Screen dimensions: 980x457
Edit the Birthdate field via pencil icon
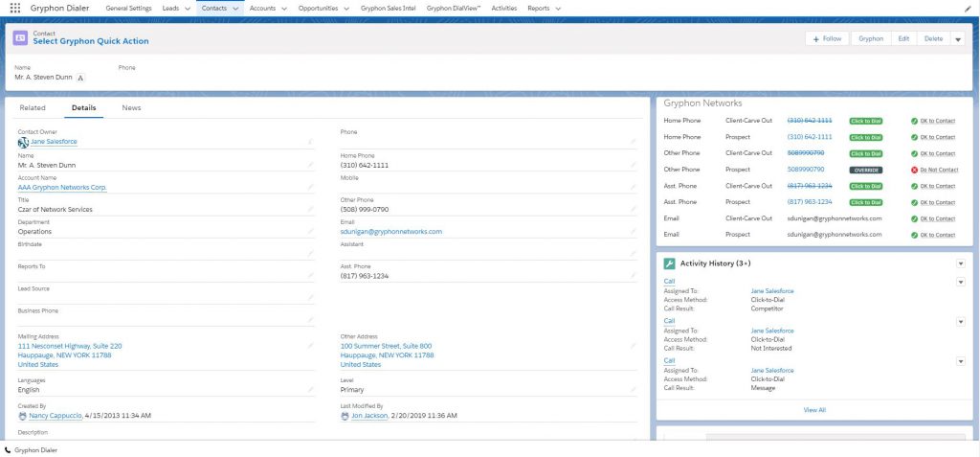click(x=310, y=254)
